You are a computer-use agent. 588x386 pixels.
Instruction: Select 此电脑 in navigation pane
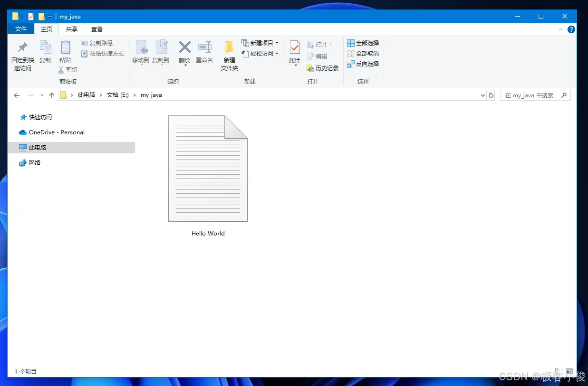71,148
